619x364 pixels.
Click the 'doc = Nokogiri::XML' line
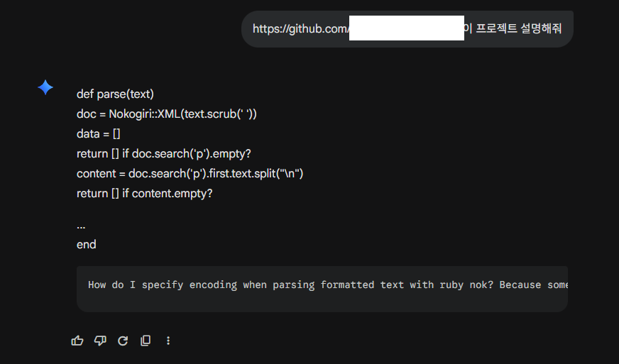pos(167,114)
